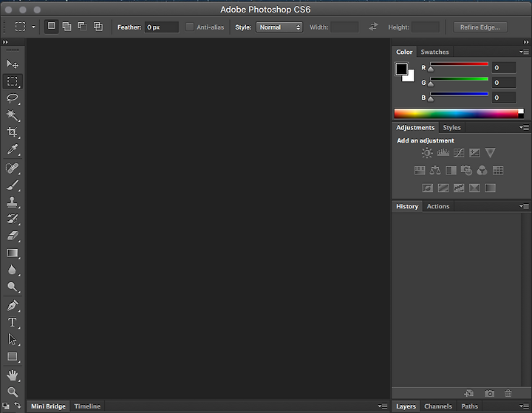532x413 pixels.
Task: Select the Dodge tool
Action: tap(13, 287)
